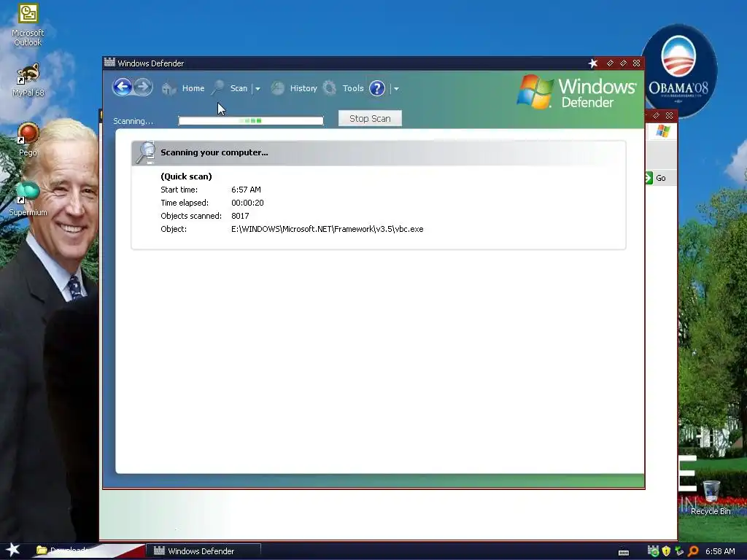
Task: Select the Windows Defender taskbar button
Action: coord(204,551)
